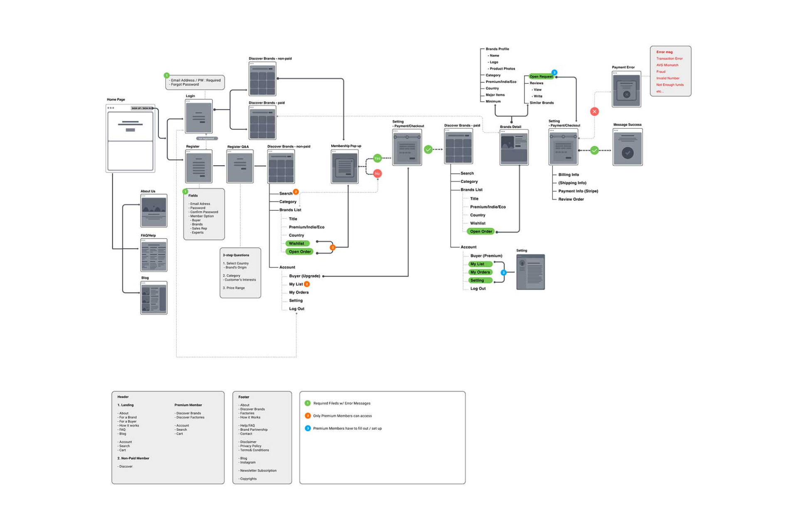
Task: Open the FAQ/Help page thumbnail
Action: tap(154, 255)
